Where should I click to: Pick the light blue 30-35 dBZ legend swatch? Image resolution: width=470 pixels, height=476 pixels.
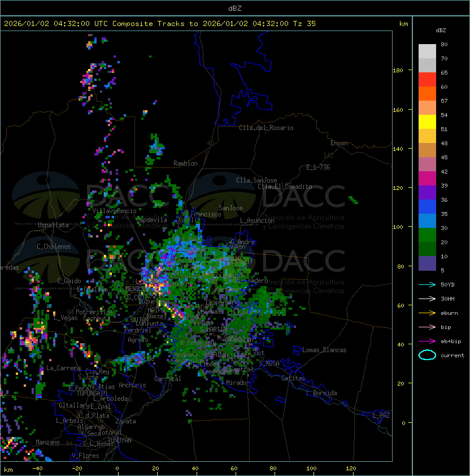[427, 220]
